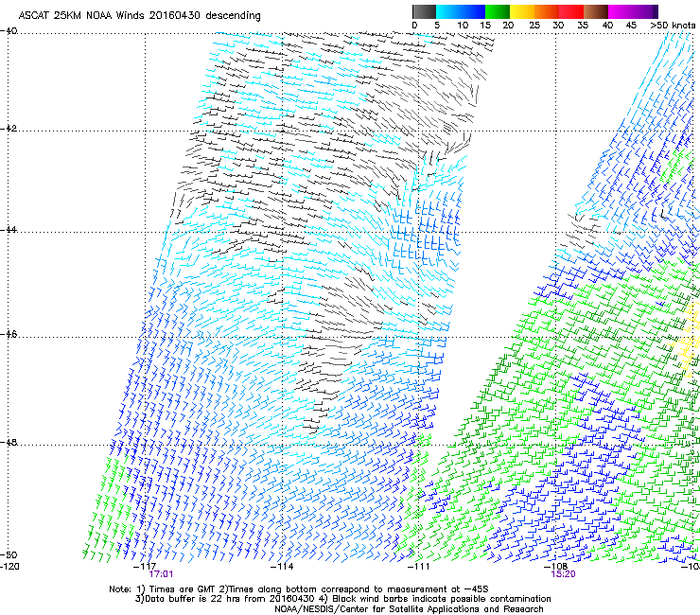The image size is (700, 615).
Task: Click the title 'ASCAT 25KM NOAA Winds 20160430 descending'
Action: (x=140, y=15)
